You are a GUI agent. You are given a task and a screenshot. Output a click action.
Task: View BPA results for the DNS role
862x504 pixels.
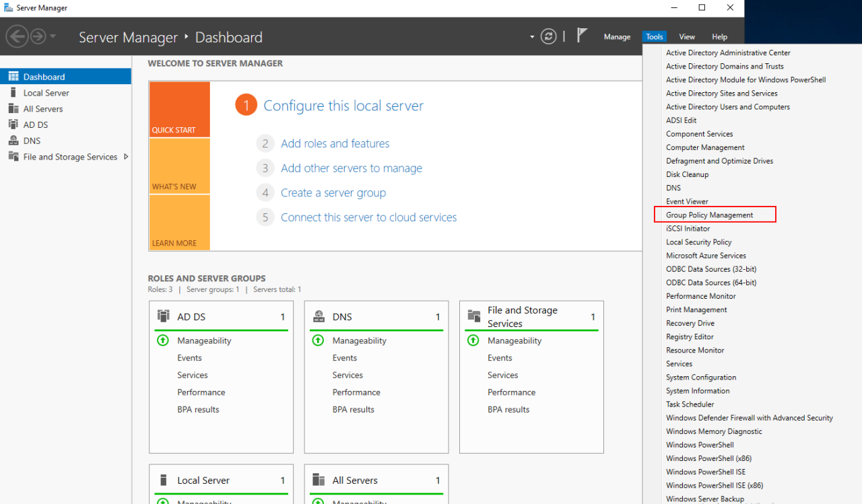353,409
